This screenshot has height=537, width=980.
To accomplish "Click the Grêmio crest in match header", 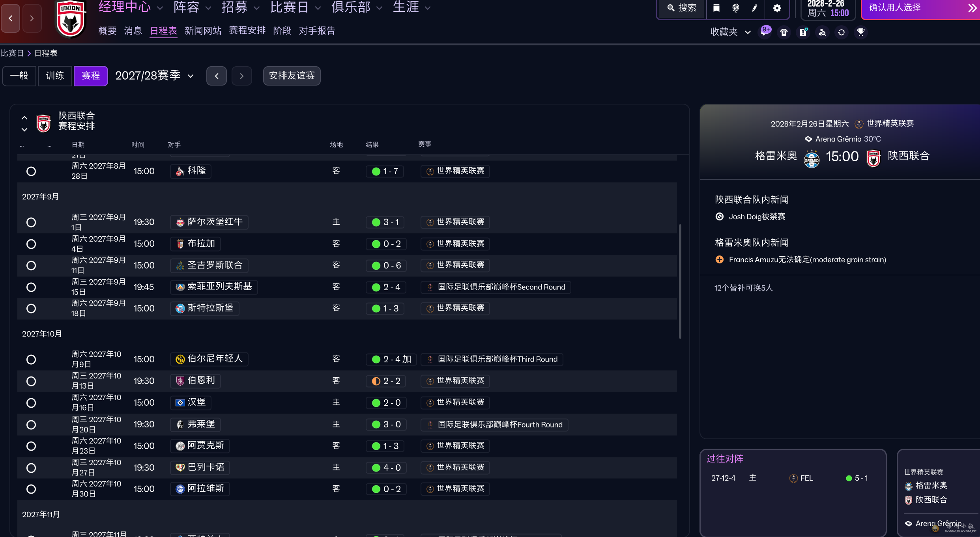I will 812,158.
